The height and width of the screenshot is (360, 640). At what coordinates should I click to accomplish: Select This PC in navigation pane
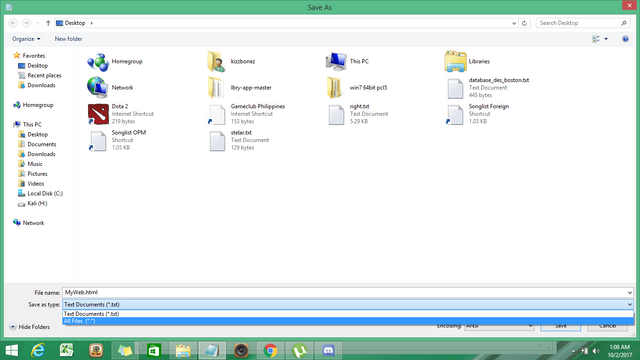coord(27,124)
